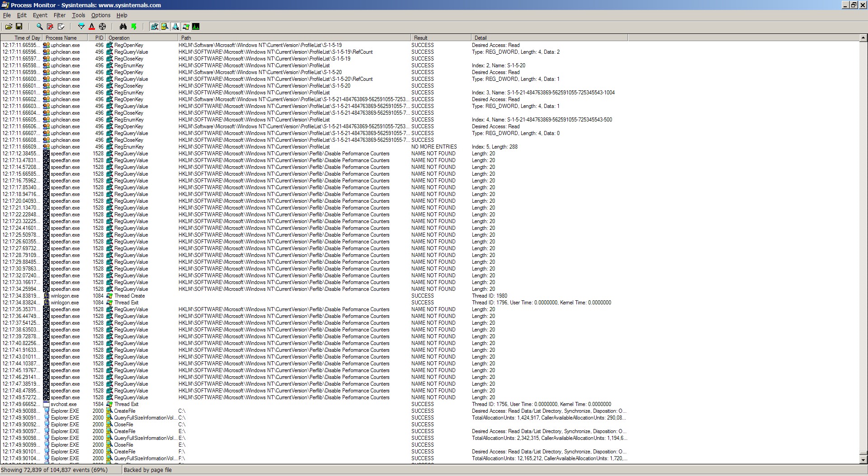
Task: Click the Path column header
Action: coord(294,38)
